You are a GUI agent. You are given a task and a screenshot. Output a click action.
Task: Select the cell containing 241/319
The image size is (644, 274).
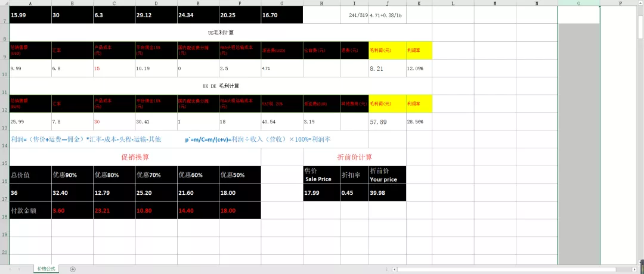tap(354, 15)
